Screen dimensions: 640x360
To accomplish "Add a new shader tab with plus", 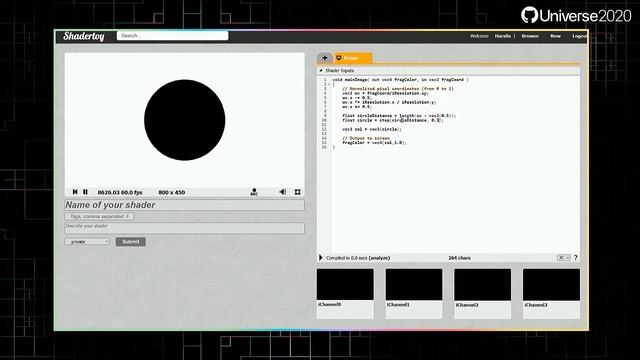I will pos(325,58).
